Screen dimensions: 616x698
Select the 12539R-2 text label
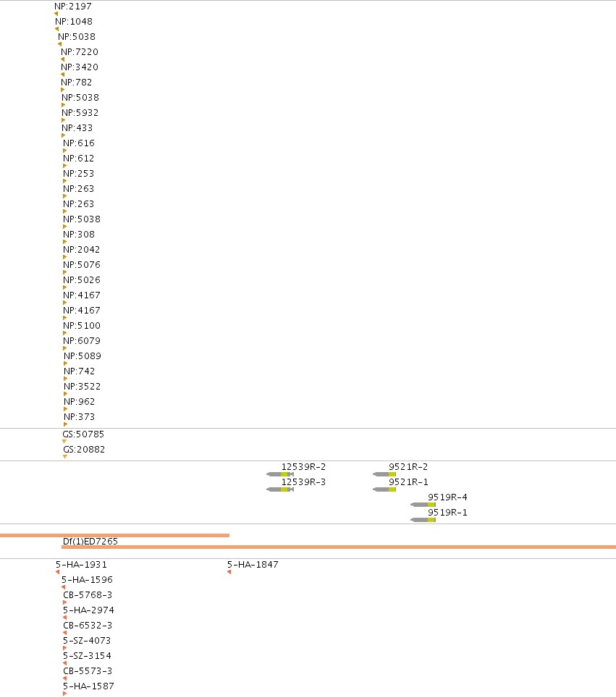(x=303, y=466)
